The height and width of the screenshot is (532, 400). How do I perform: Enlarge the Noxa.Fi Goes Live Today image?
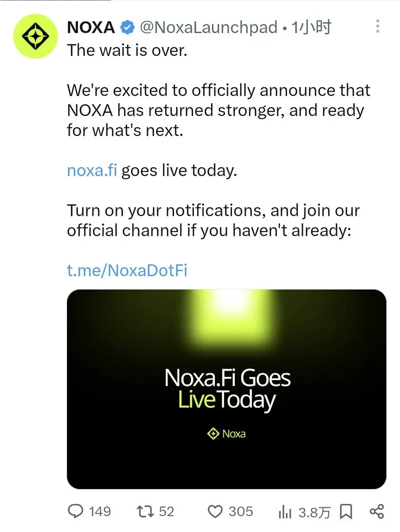226,389
